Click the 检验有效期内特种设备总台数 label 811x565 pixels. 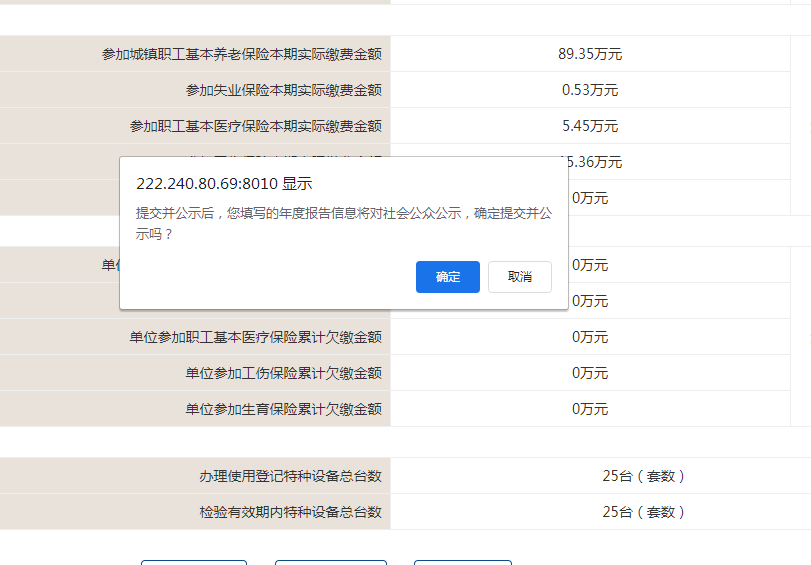290,512
